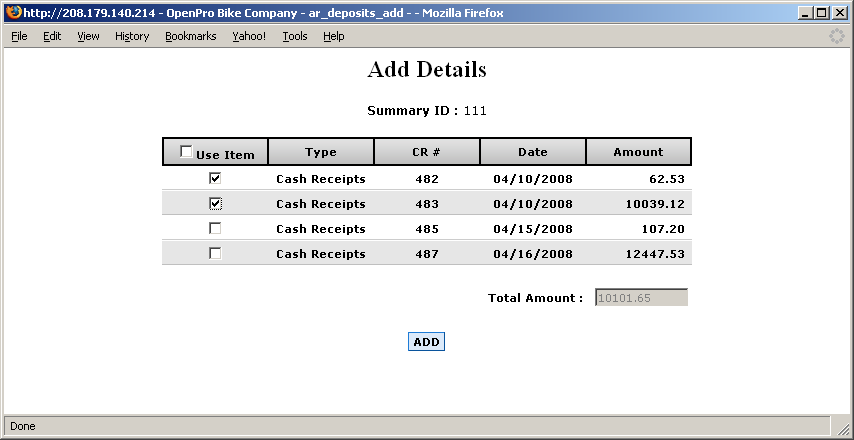The width and height of the screenshot is (854, 440).
Task: Show the Bookmarks menu
Action: pyautogui.click(x=190, y=36)
